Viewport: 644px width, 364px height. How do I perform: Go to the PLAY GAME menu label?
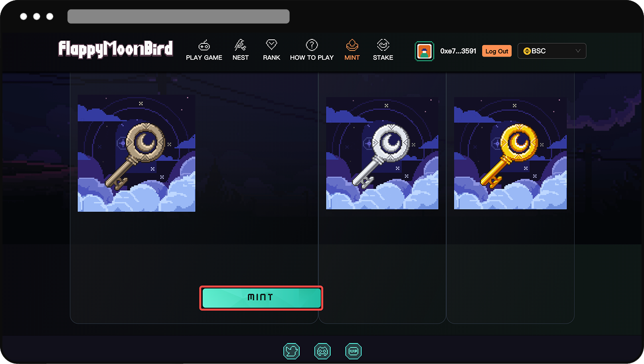coord(204,58)
